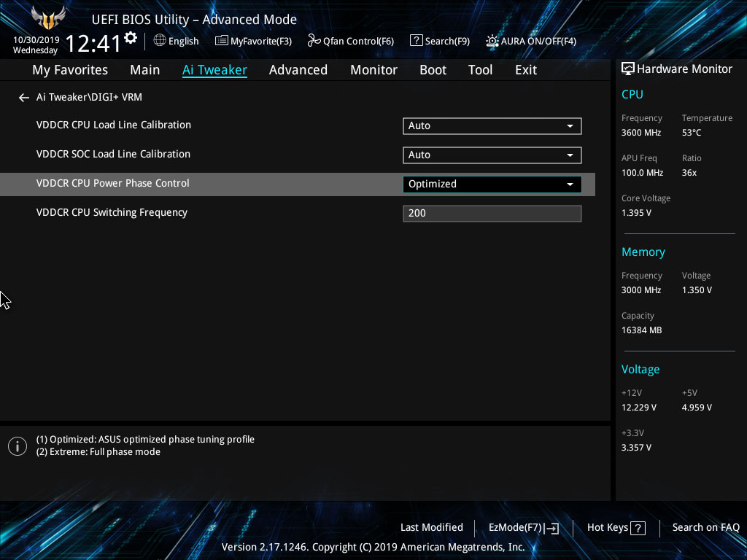Click the Extreme: Full phase mode help line
Viewport: 747px width, 560px height.
[98, 452]
